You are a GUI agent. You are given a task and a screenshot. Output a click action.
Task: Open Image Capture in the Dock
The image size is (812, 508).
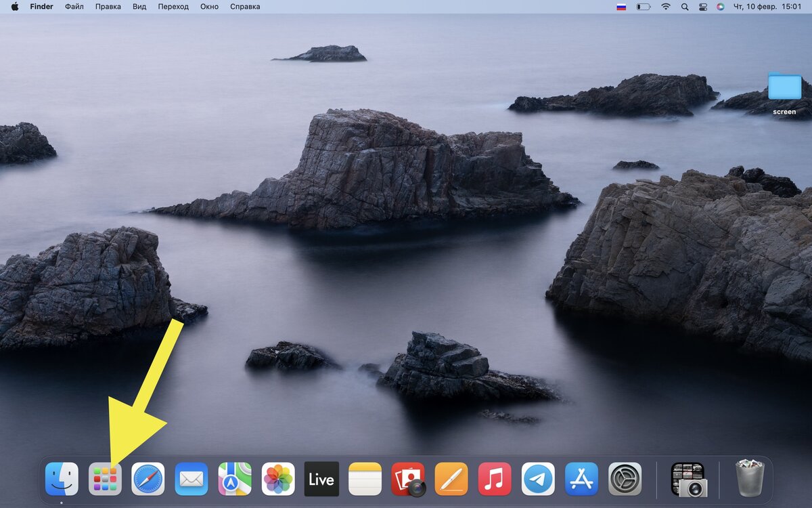pos(688,479)
